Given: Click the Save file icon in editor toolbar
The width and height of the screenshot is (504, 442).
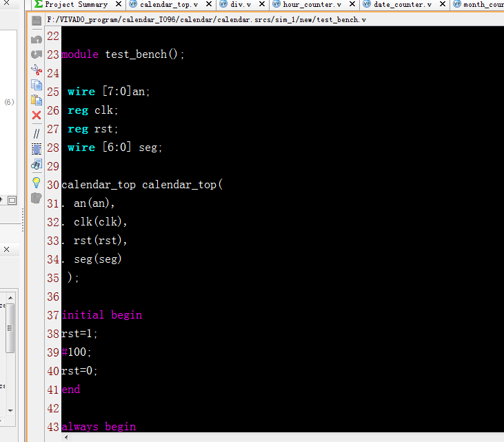Looking at the screenshot, I should [37, 21].
